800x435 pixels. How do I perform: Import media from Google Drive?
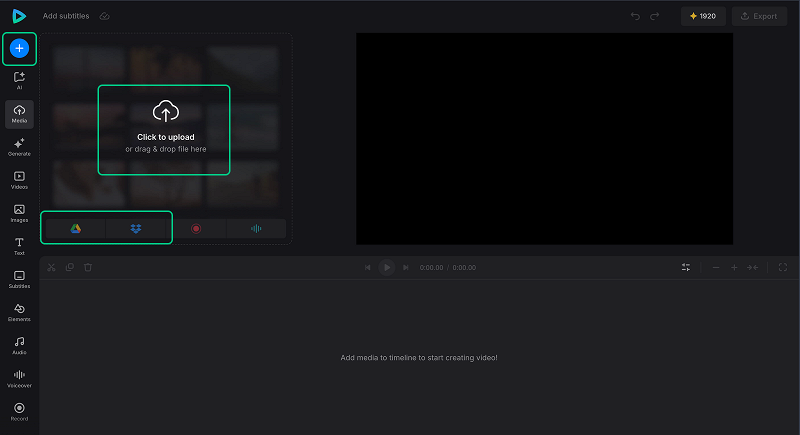tap(76, 228)
